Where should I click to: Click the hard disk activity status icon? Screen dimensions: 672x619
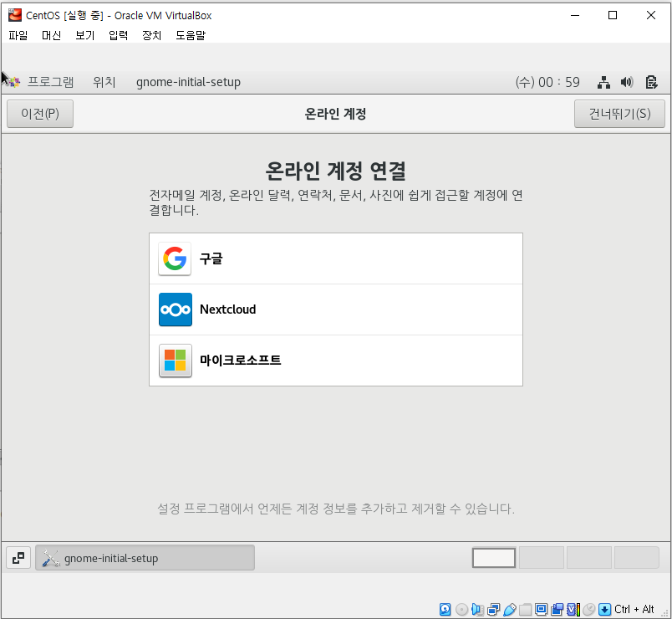[445, 609]
